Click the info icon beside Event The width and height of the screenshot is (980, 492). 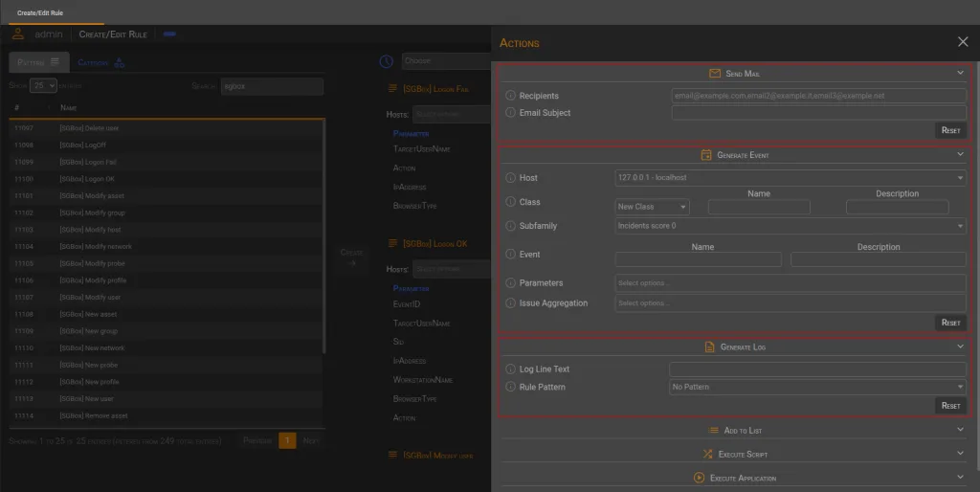point(510,255)
